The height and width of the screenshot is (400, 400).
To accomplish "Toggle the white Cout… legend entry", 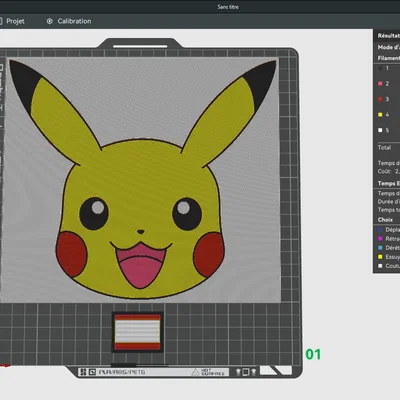I will point(388,266).
